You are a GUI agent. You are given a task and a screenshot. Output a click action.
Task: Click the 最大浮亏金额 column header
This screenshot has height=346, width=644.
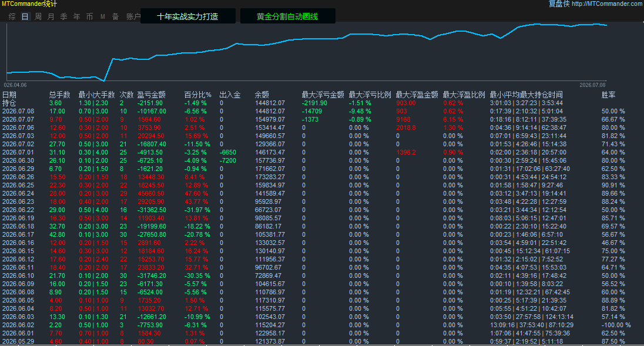pyautogui.click(x=323, y=95)
